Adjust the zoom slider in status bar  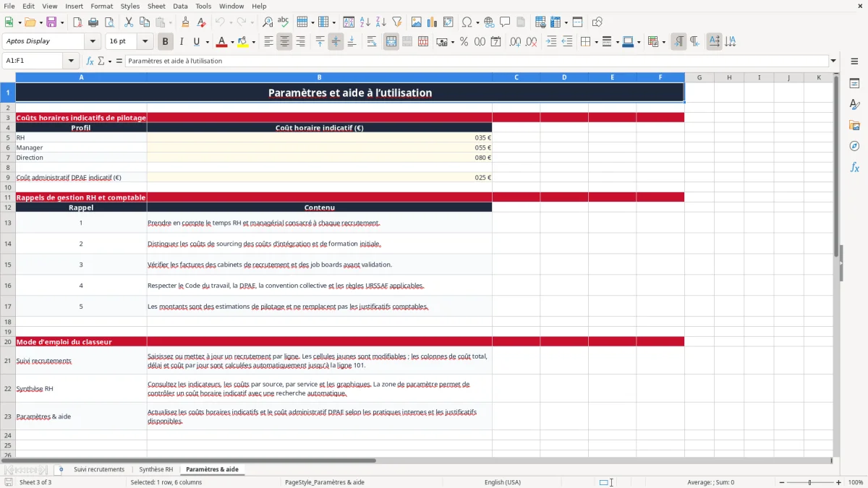click(x=810, y=482)
